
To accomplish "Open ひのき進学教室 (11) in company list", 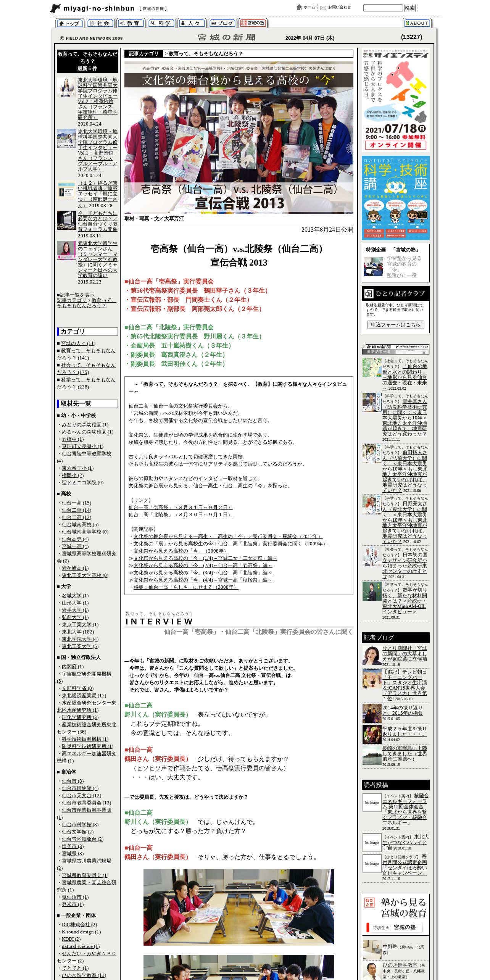I will [84, 975].
